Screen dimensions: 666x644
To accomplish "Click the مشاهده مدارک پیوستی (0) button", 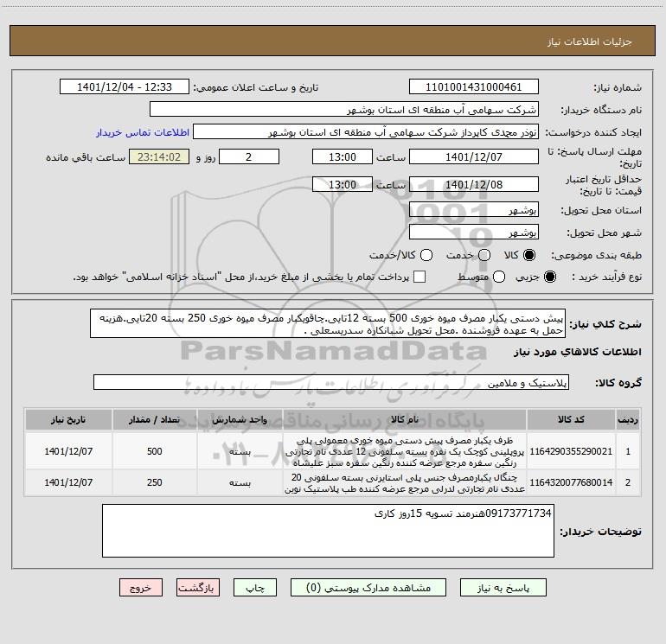I will point(368,588).
